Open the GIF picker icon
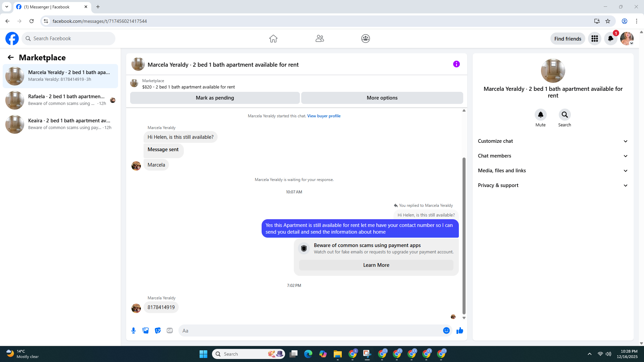Viewport: 644px width, 362px height. pyautogui.click(x=170, y=330)
